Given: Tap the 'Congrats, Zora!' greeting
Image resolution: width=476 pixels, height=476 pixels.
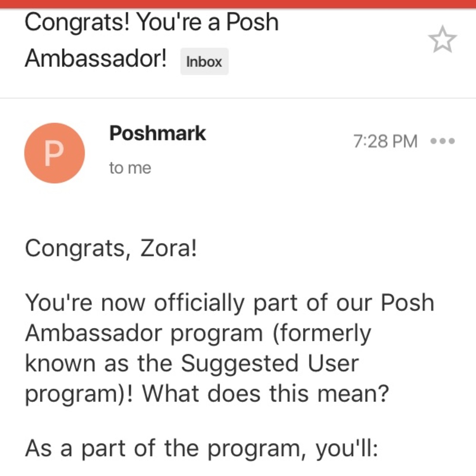Looking at the screenshot, I should (111, 248).
